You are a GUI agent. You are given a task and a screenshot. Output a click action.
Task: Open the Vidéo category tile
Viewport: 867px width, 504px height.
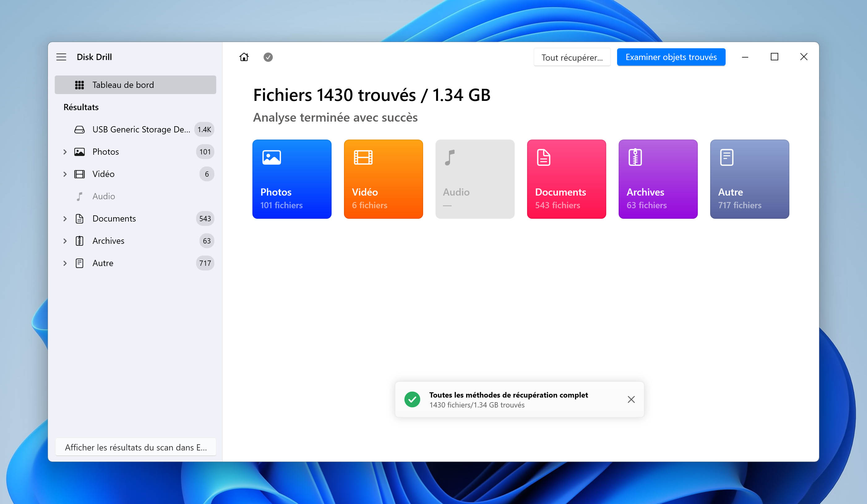click(x=383, y=179)
